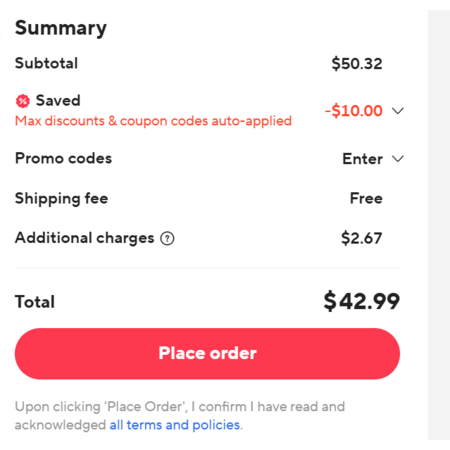Click the $42.99 total amount
This screenshot has width=450, height=450.
coord(362,301)
